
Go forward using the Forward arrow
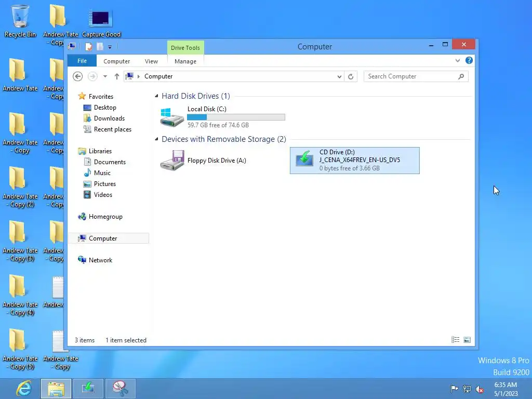click(92, 76)
